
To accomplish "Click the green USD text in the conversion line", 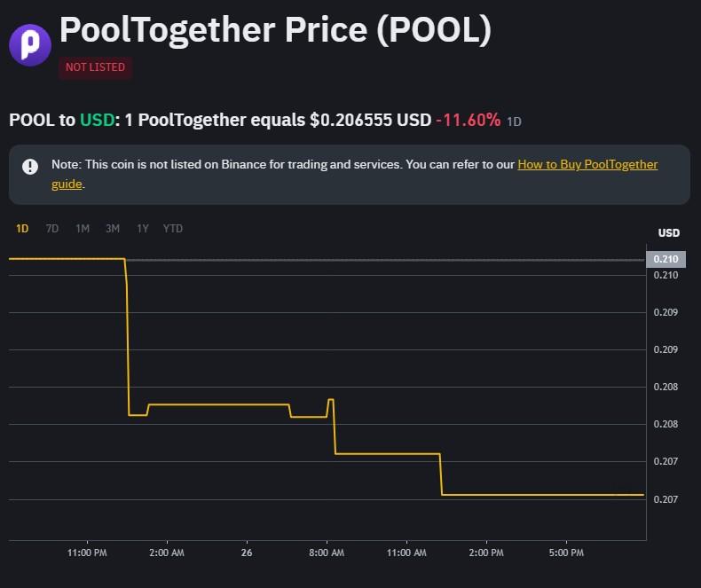I will click(x=97, y=120).
